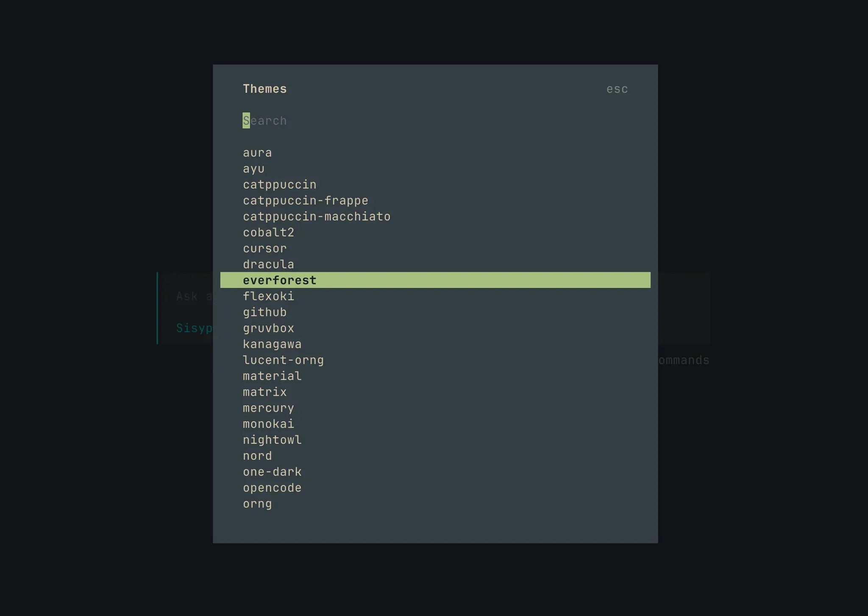Pick the cursor theme
868x616 pixels.
tap(264, 248)
